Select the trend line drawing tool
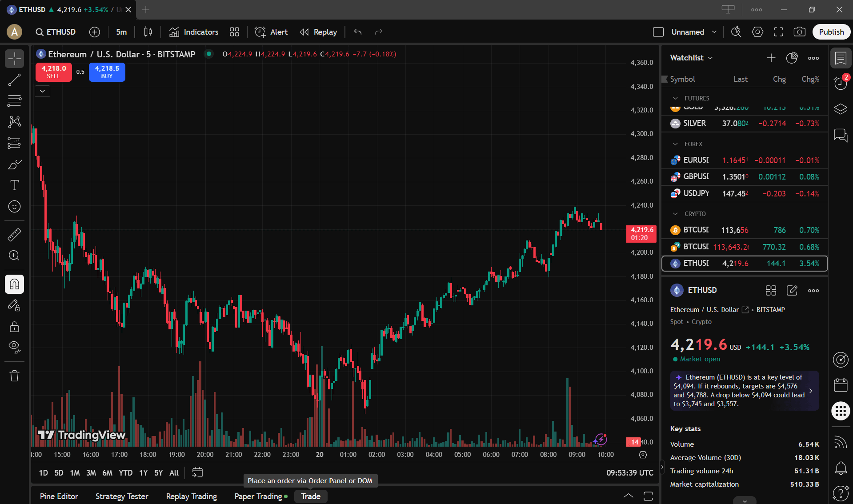Viewport: 853px width, 504px height. click(14, 80)
